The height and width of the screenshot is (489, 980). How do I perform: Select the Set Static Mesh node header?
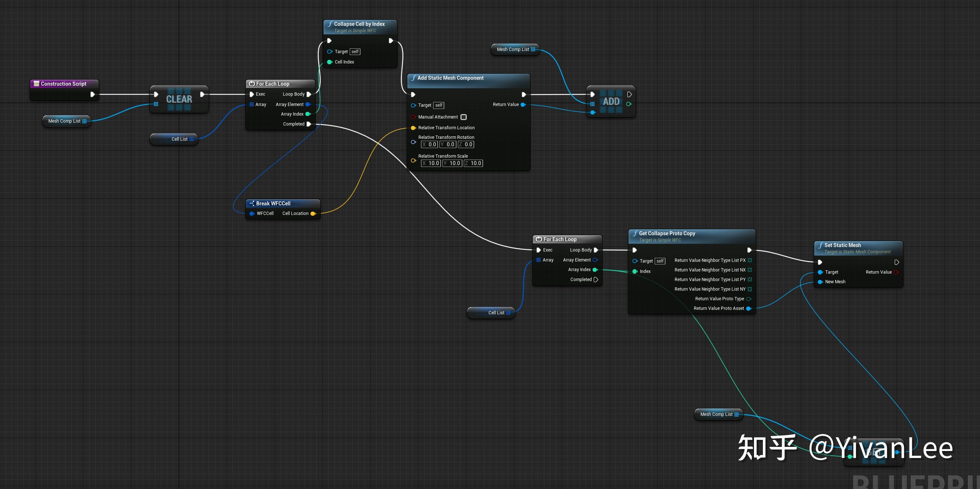pyautogui.click(x=842, y=246)
